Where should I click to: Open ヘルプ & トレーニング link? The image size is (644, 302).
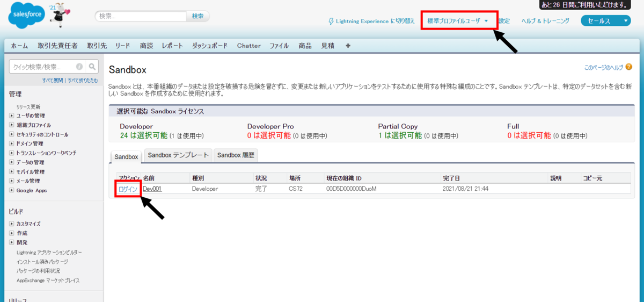coord(545,21)
